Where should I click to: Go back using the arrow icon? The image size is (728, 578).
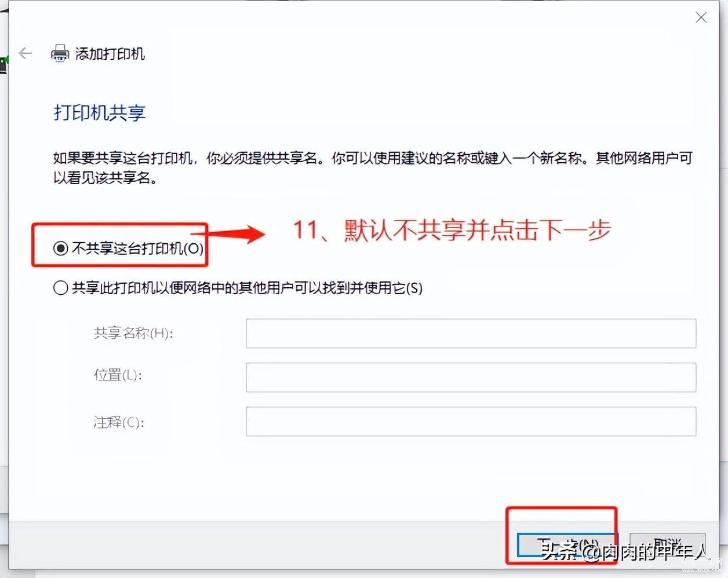tap(26, 54)
